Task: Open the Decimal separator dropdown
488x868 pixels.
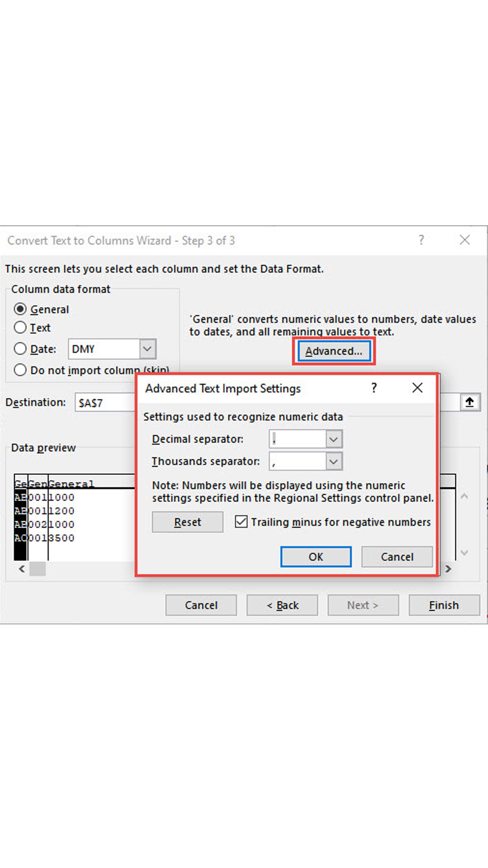Action: pos(333,439)
